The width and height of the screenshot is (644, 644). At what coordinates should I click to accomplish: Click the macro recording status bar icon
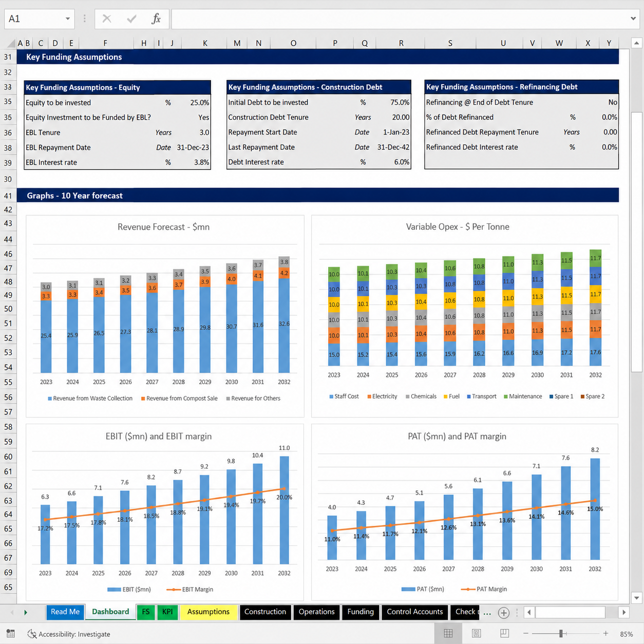pyautogui.click(x=10, y=634)
